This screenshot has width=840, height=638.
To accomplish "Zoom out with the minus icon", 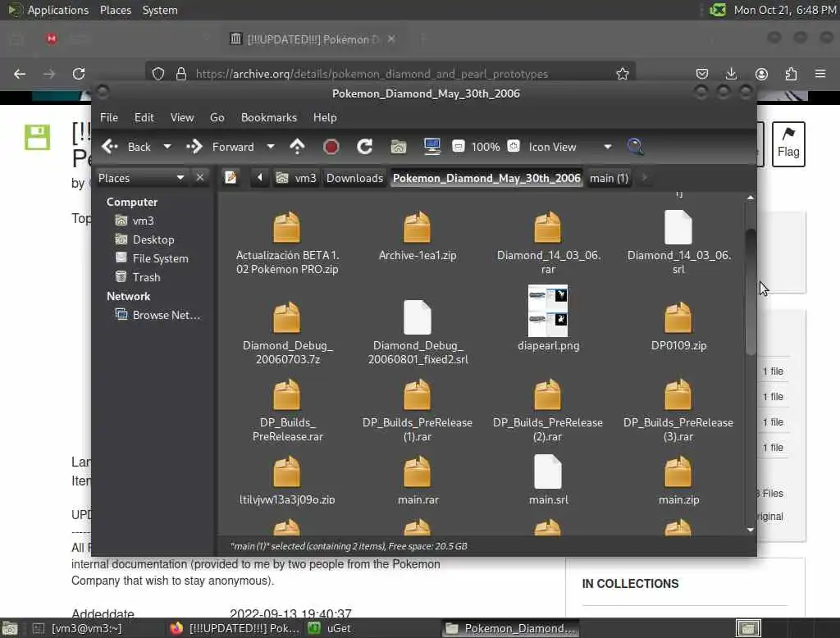I will coord(458,146).
